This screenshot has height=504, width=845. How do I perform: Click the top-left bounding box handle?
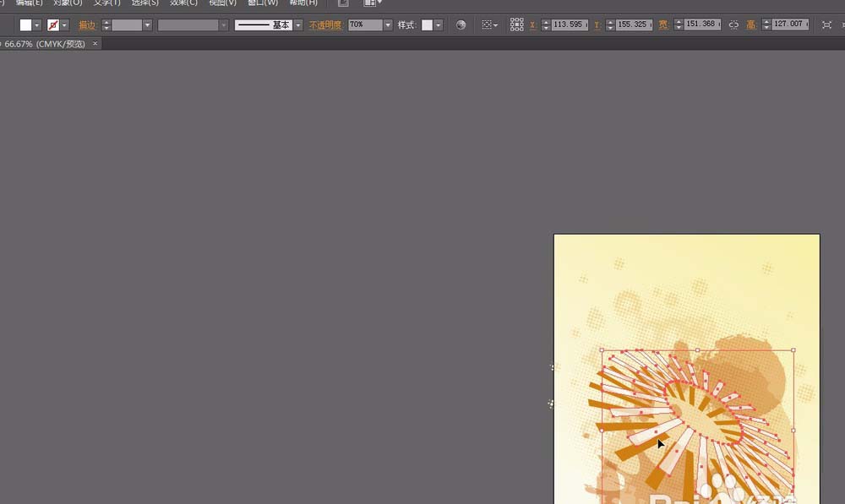(602, 350)
